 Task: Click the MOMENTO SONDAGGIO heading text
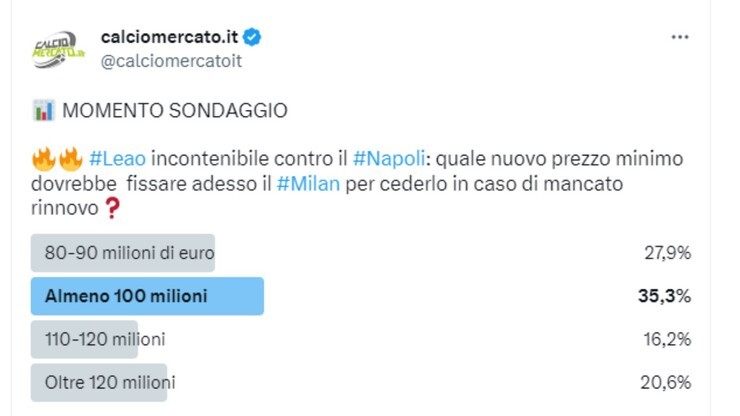(175, 111)
